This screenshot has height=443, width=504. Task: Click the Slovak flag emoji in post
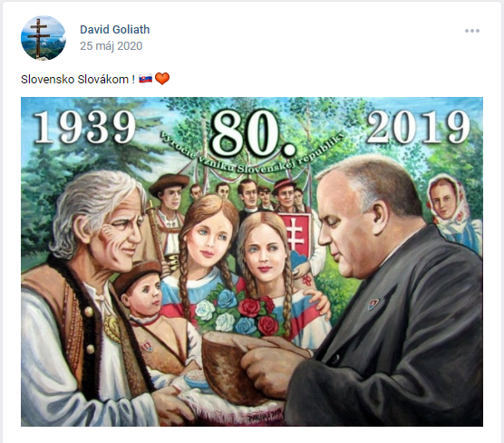[146, 79]
